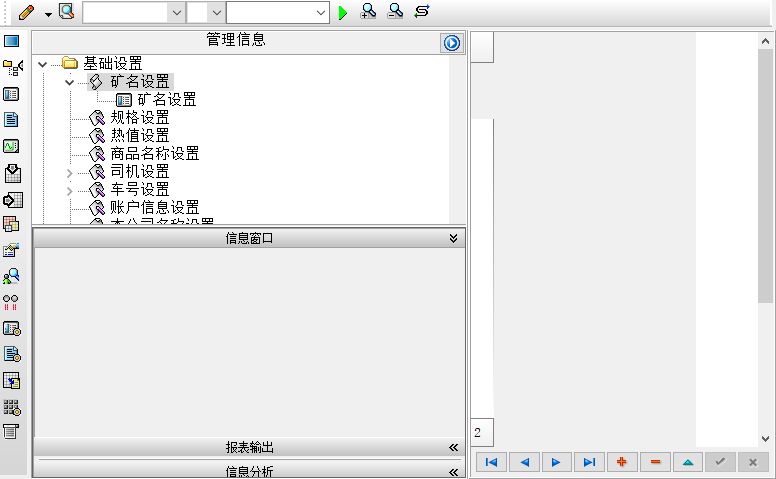Click the orange plus add record button
The height and width of the screenshot is (479, 776).
tap(622, 462)
